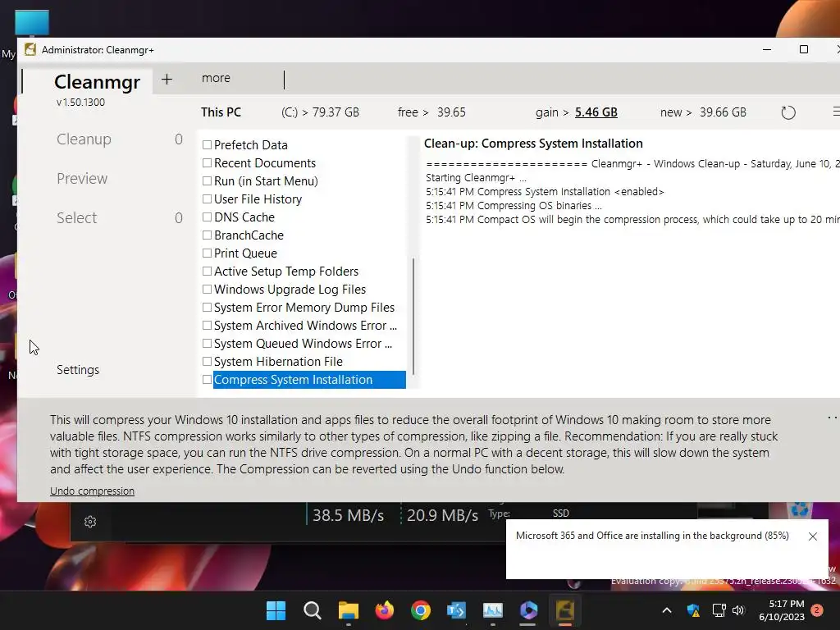Image resolution: width=840 pixels, height=630 pixels.
Task: Open taskbar Search
Action: pyautogui.click(x=312, y=610)
